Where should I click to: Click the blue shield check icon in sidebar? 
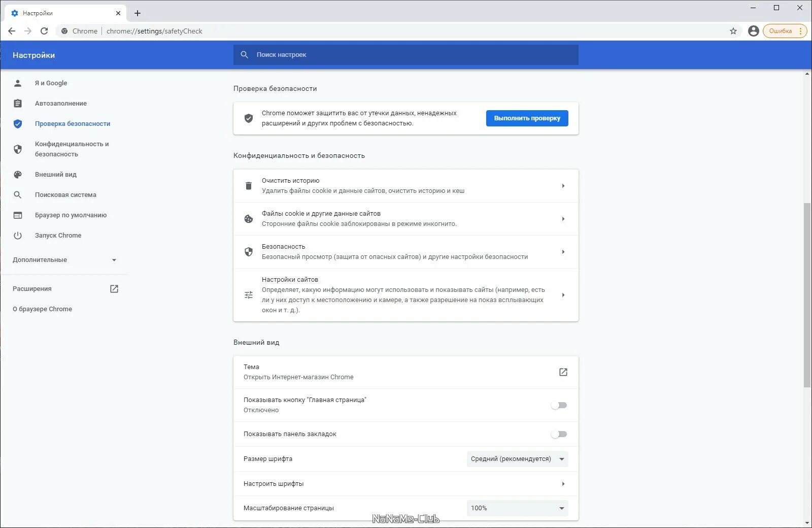pos(18,124)
